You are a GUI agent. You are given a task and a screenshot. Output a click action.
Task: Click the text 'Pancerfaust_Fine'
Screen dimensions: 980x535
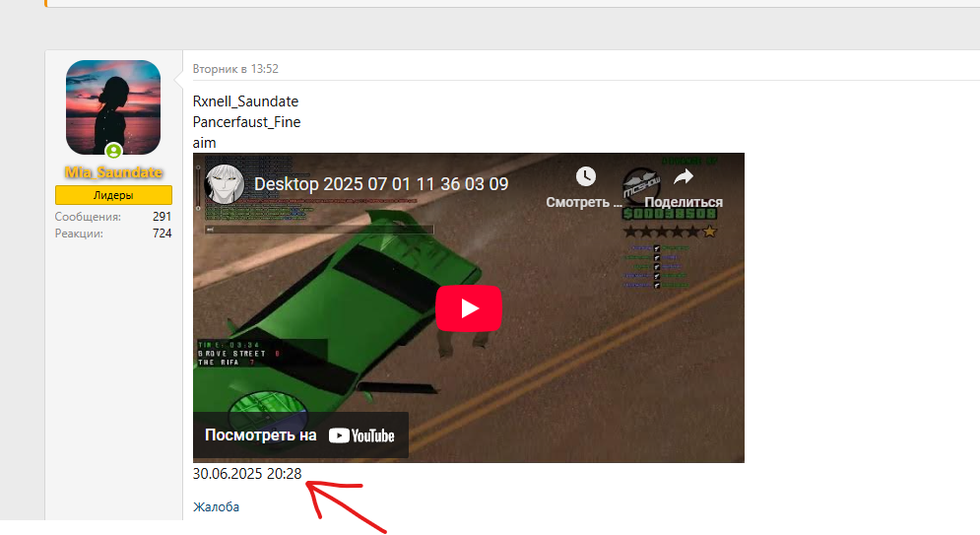[246, 122]
